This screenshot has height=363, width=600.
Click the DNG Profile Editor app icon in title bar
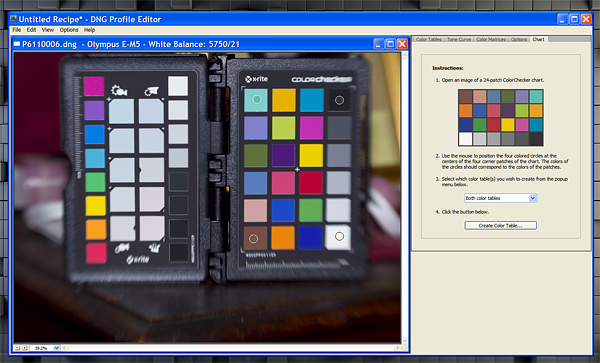coord(14,19)
